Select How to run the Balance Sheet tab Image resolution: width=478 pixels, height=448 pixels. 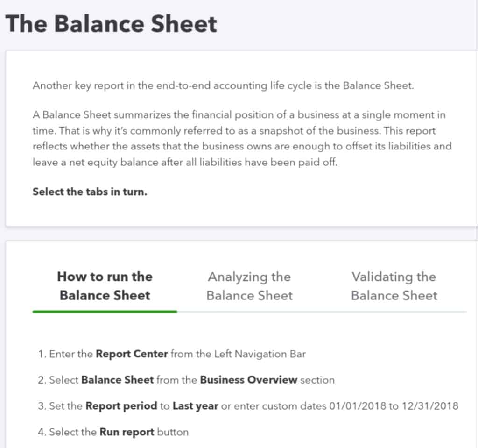pyautogui.click(x=105, y=286)
